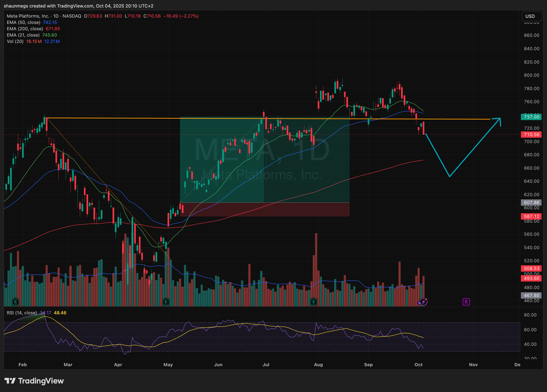The image size is (547, 392).
Task: Click the purple upcoming earnings E marker
Action: coord(466,301)
